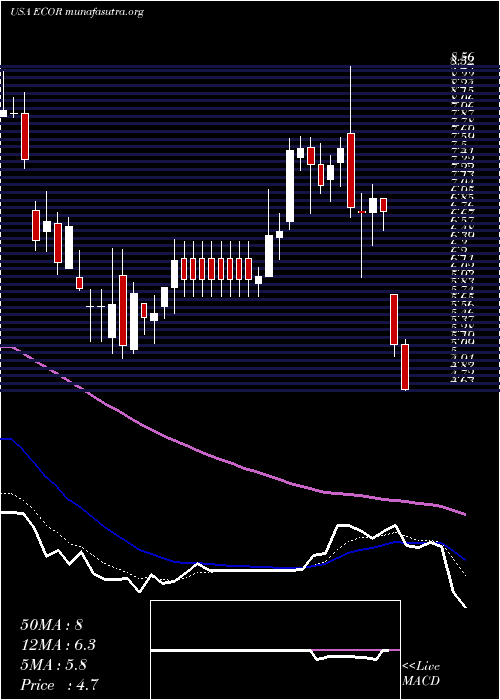Click the '<<Live MACD' label
This screenshot has height=700, width=500.
pyautogui.click(x=421, y=674)
